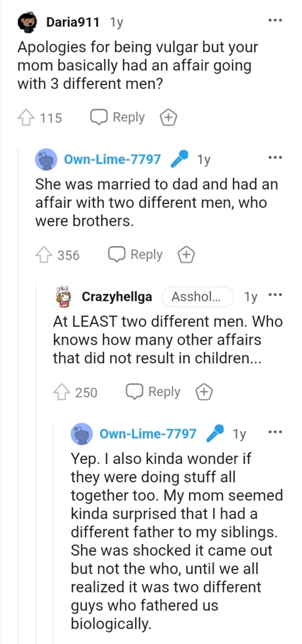
Task: Click the reply speech-bubble icon under the 356-vote comment
Action: (x=117, y=254)
